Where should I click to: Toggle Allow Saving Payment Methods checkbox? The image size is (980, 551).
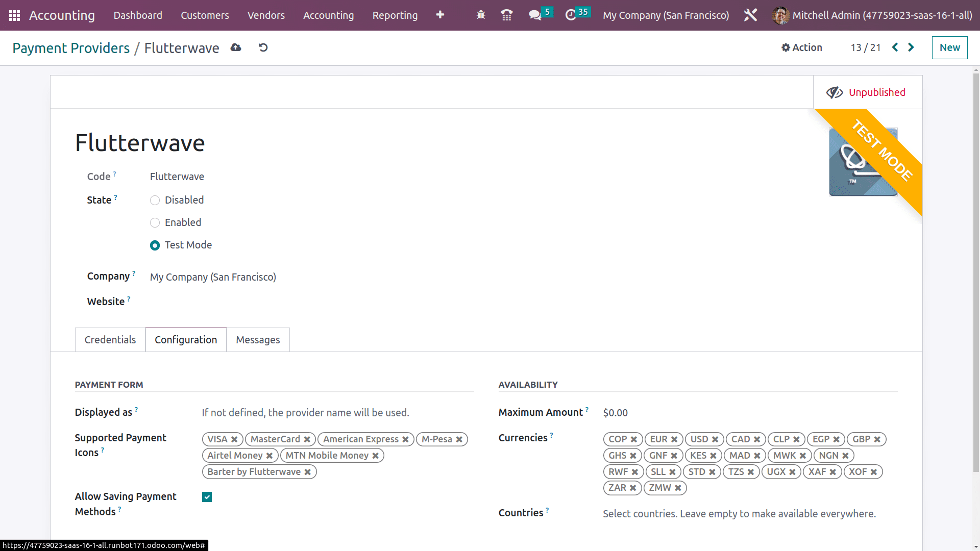[207, 496]
